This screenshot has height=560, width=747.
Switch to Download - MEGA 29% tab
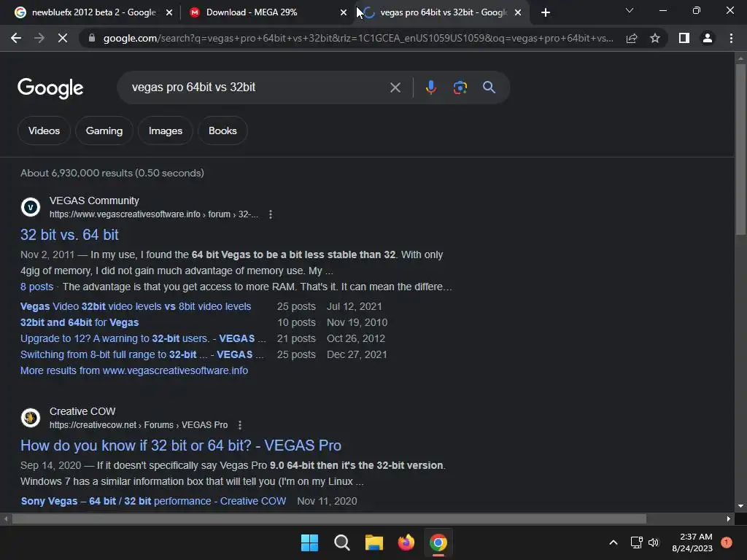point(268,12)
